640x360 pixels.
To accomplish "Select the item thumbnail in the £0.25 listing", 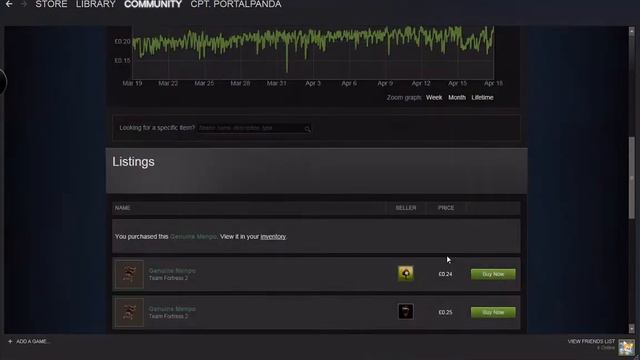I will click(129, 313).
